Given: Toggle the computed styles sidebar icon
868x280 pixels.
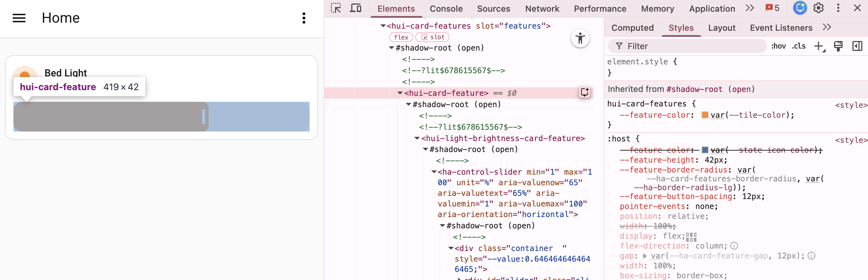Looking at the screenshot, I should point(857,46).
